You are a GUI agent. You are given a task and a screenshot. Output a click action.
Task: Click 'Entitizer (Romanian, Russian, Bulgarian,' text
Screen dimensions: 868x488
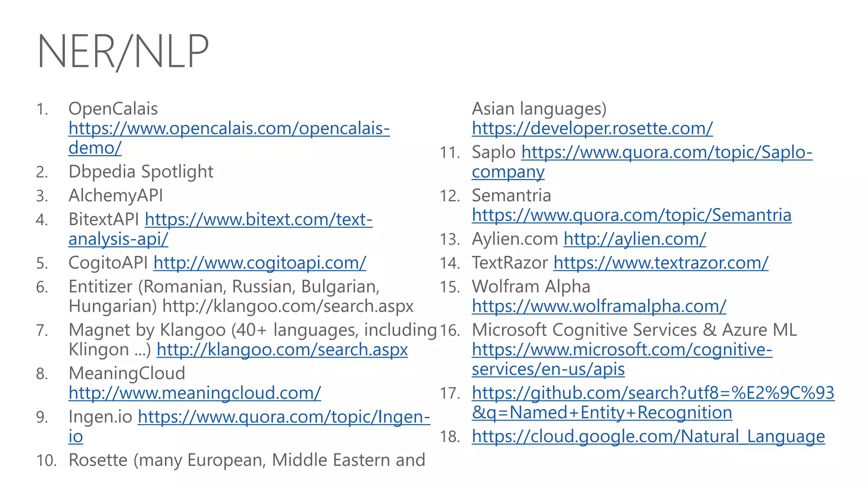[224, 287]
